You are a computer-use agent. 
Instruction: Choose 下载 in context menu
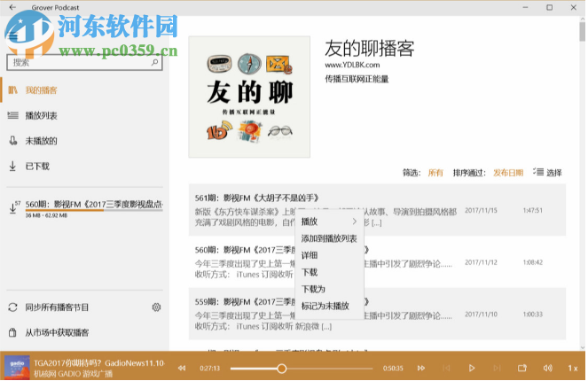(x=329, y=272)
